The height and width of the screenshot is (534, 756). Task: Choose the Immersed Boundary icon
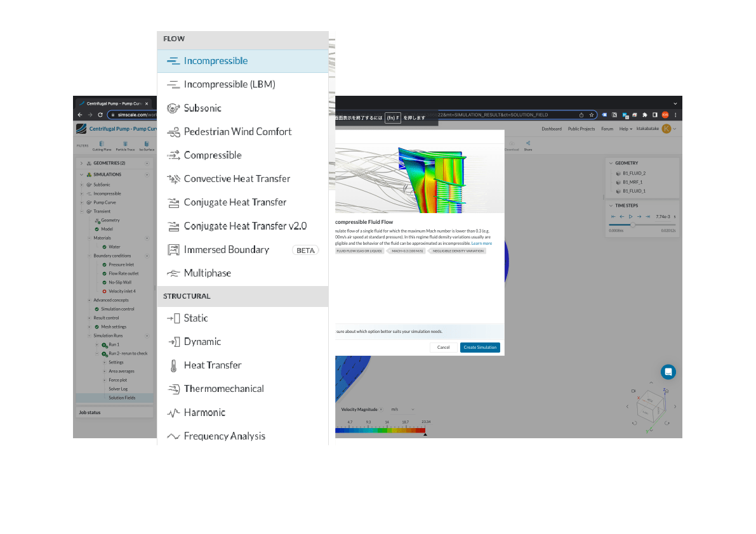pyautogui.click(x=173, y=250)
